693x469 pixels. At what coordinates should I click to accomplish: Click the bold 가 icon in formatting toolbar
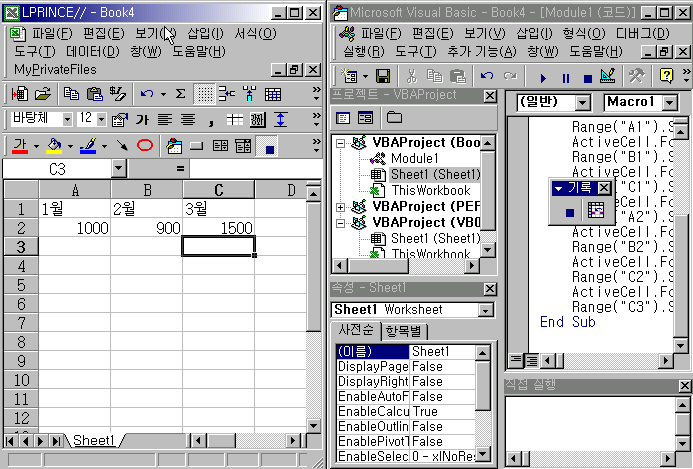point(142,119)
